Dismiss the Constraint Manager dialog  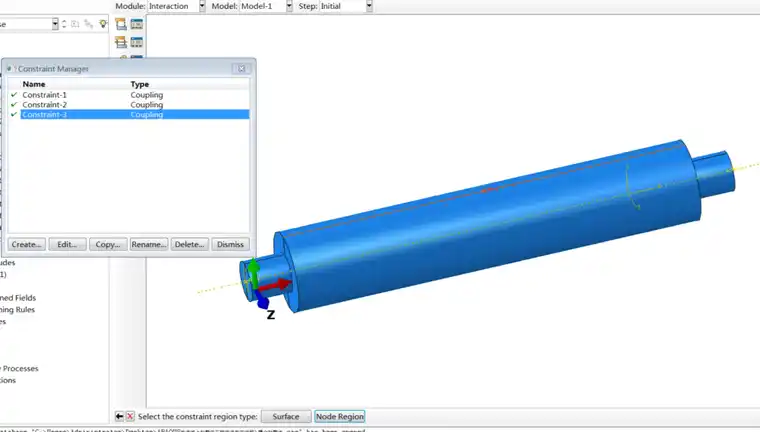click(x=230, y=244)
